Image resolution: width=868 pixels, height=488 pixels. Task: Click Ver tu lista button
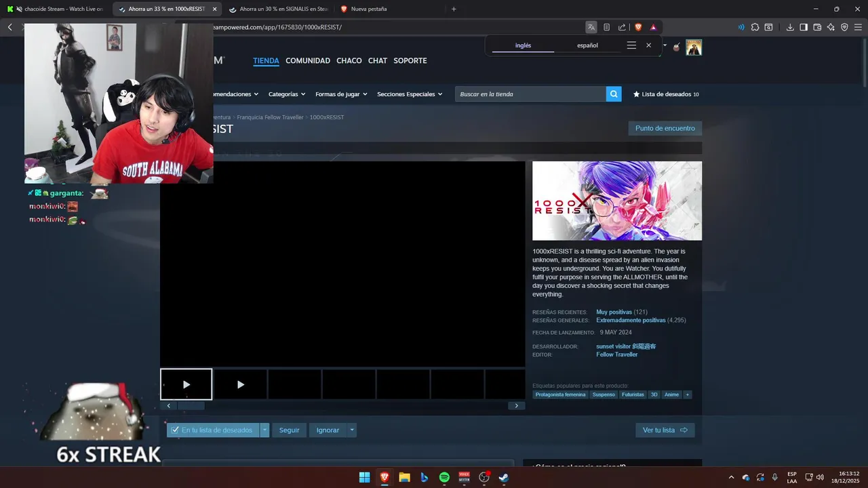[665, 430]
